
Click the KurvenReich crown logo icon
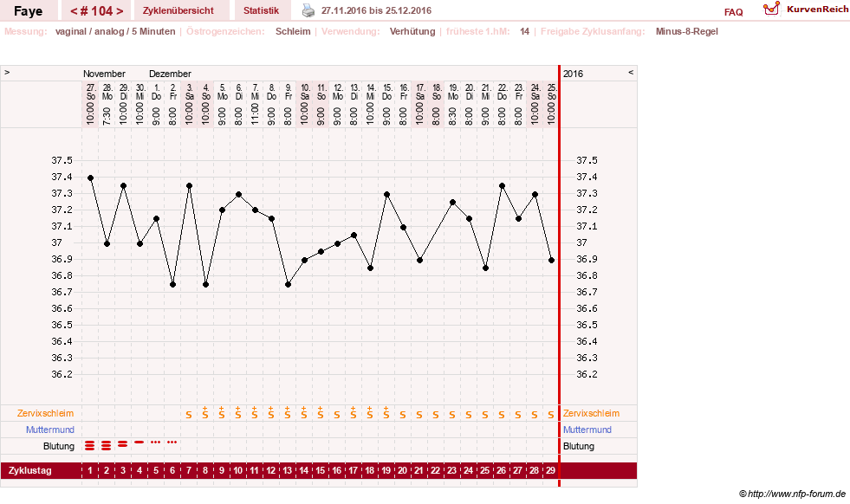coord(771,9)
